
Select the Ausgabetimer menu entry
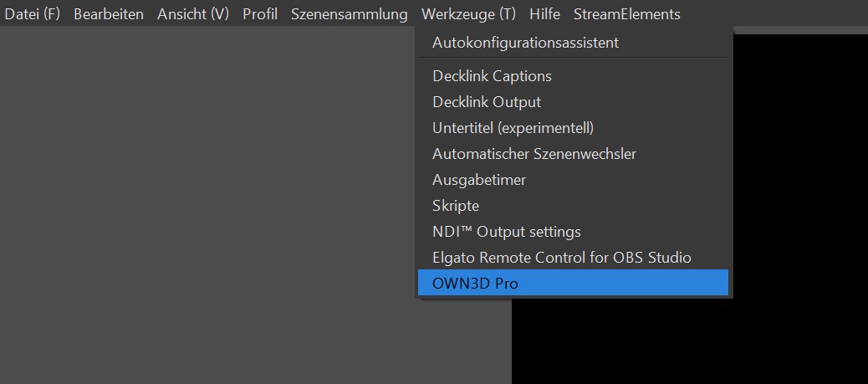click(479, 180)
